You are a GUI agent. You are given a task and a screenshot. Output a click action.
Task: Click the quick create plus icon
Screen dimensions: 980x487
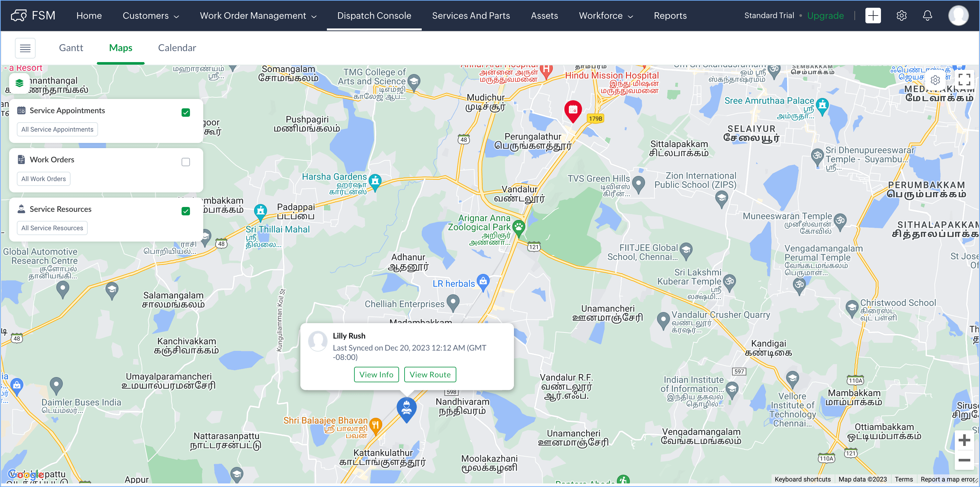tap(873, 16)
